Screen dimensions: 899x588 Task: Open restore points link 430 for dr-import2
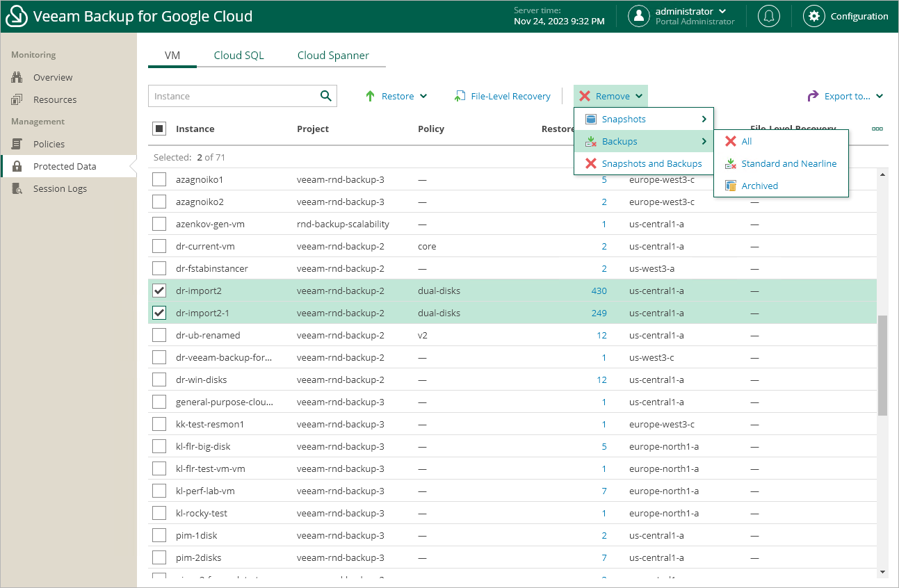click(599, 291)
